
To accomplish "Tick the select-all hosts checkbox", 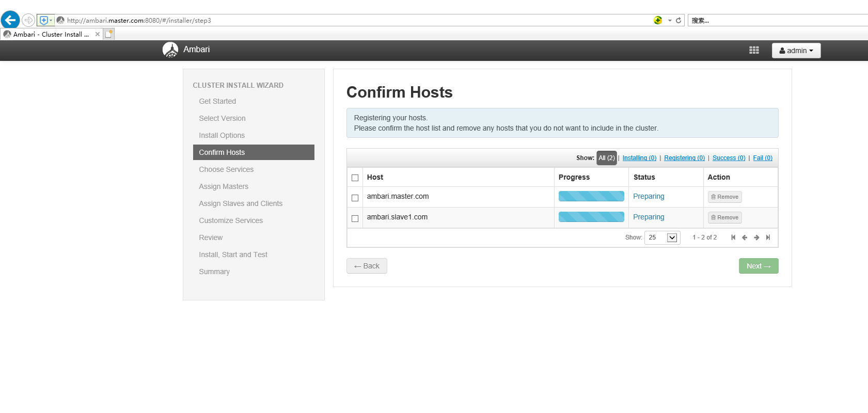I will pos(355,178).
